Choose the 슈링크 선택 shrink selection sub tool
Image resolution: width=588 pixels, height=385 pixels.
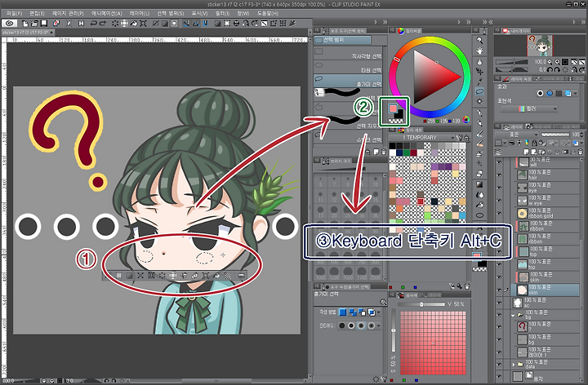[348, 137]
